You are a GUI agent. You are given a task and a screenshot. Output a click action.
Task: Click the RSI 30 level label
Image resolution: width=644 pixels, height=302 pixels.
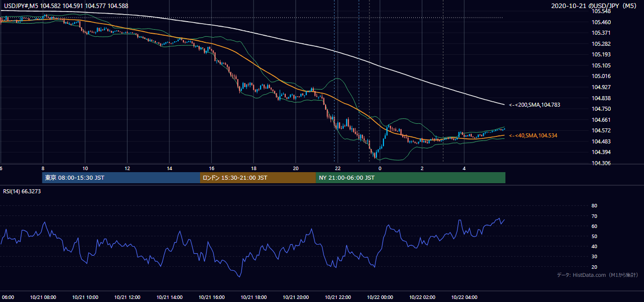(x=594, y=257)
